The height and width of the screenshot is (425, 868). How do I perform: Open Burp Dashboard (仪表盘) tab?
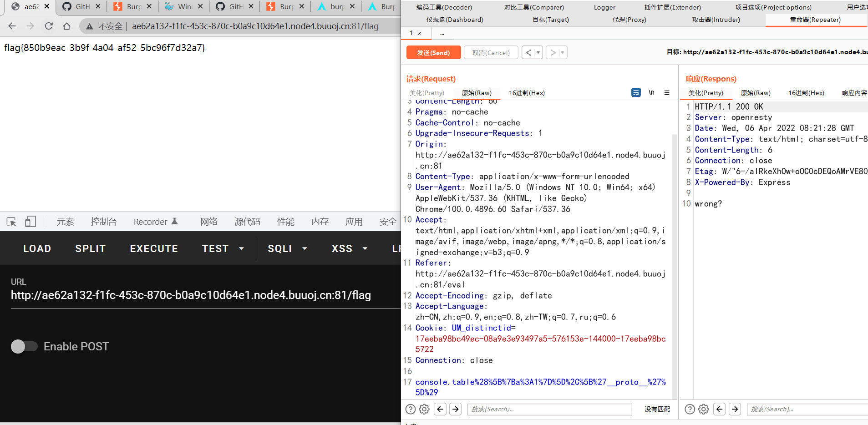point(455,20)
